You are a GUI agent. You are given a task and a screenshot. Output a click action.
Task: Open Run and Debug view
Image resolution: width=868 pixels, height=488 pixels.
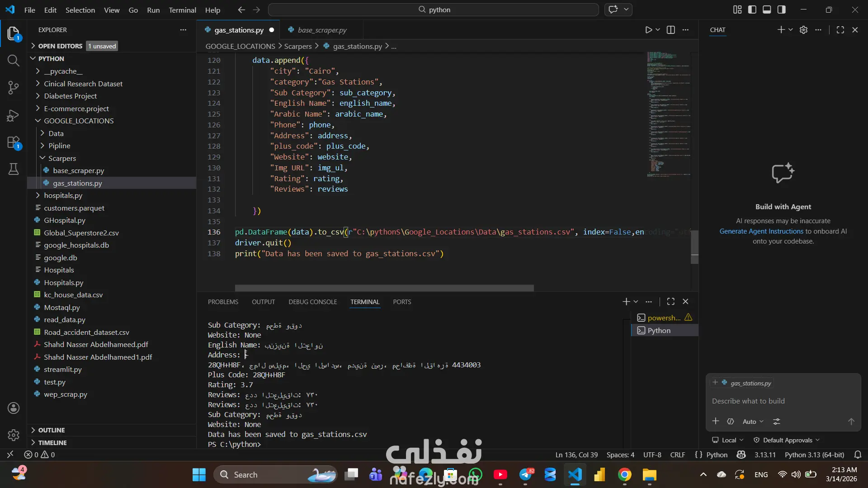(13, 116)
